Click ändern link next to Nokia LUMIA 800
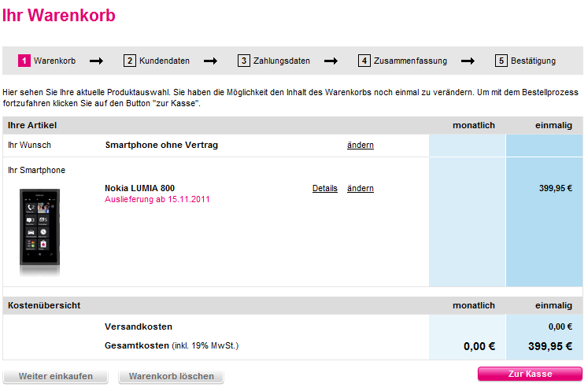 point(361,188)
